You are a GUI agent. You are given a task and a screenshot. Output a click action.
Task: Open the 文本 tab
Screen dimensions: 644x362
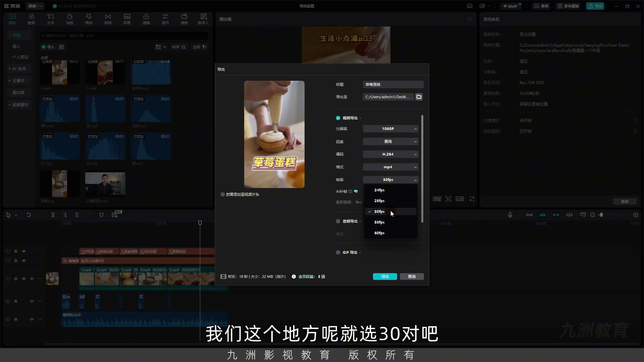pos(50,19)
